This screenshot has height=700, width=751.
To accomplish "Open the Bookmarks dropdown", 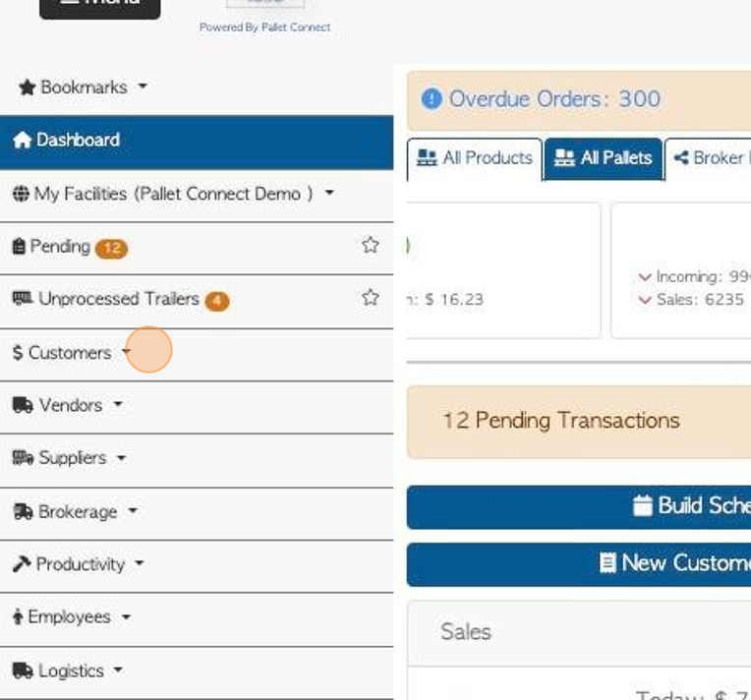I will [x=84, y=87].
